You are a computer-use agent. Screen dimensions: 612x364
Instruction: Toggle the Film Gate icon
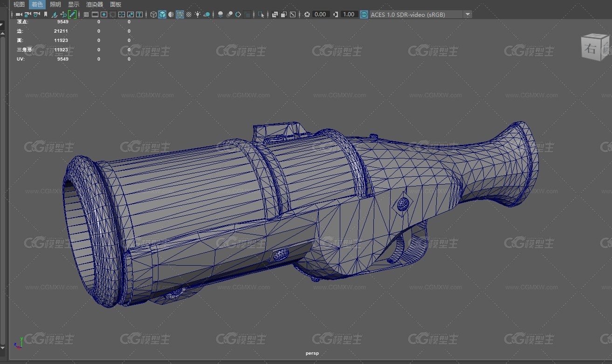[x=95, y=14]
